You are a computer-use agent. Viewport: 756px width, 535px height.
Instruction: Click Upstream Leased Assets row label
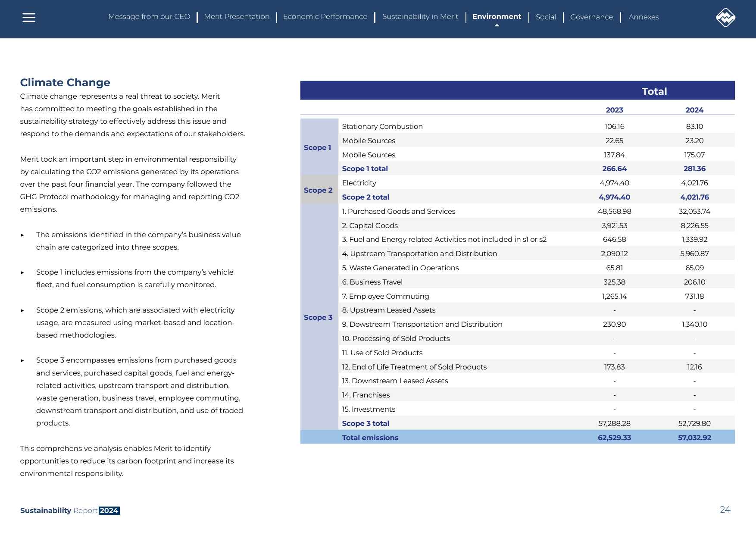click(388, 310)
